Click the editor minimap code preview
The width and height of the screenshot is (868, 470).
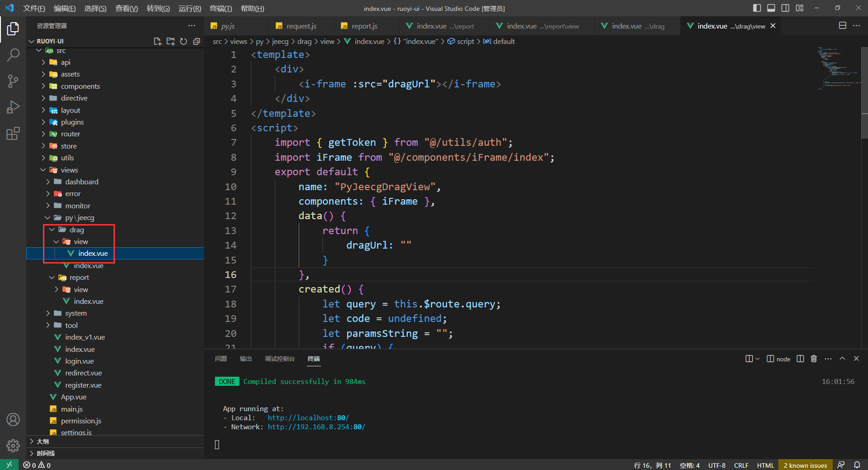[839, 68]
